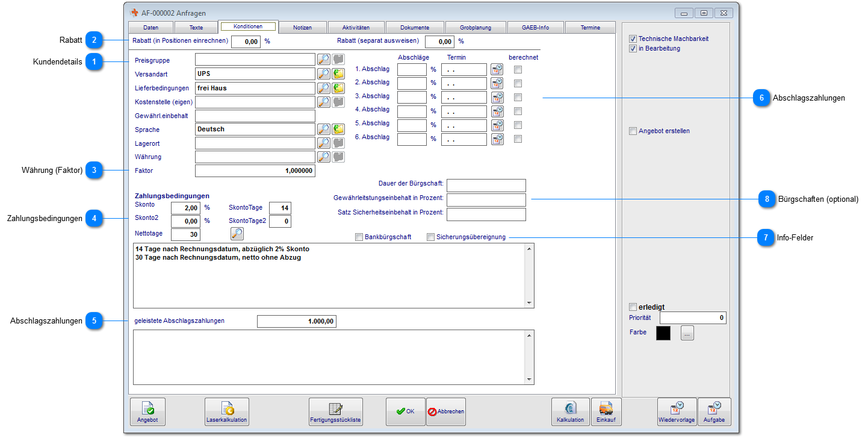The width and height of the screenshot is (868, 438).
Task: Open calendar picker for 4. Abschlag
Action: tap(497, 111)
